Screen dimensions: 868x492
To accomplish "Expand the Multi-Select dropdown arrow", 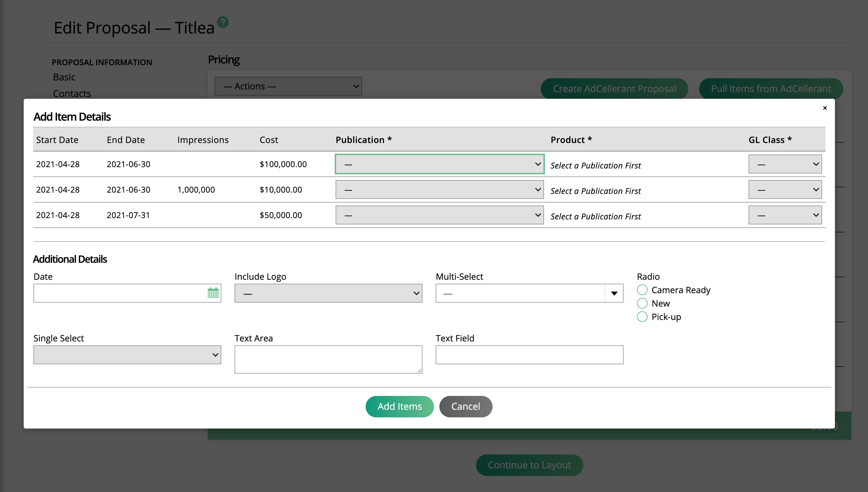I will 614,293.
